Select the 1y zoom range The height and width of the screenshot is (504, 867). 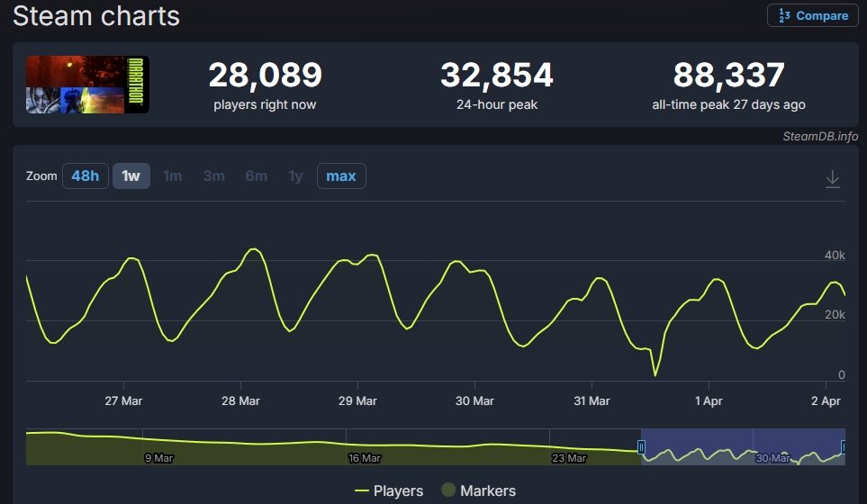click(296, 175)
